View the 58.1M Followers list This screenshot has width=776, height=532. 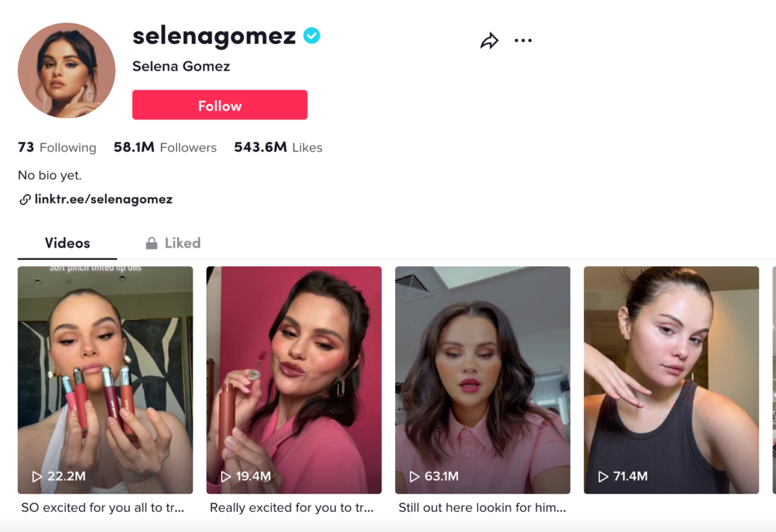click(165, 147)
